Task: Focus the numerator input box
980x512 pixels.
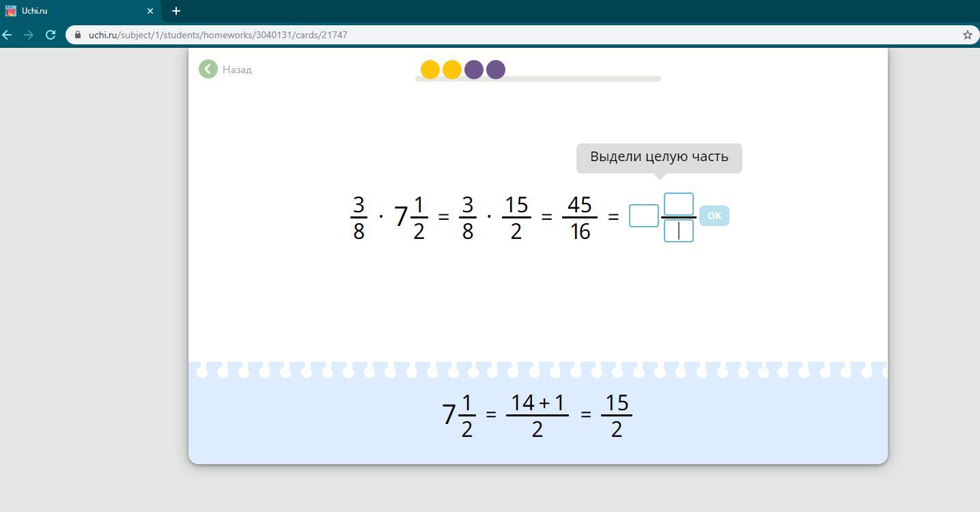Action: [x=678, y=203]
